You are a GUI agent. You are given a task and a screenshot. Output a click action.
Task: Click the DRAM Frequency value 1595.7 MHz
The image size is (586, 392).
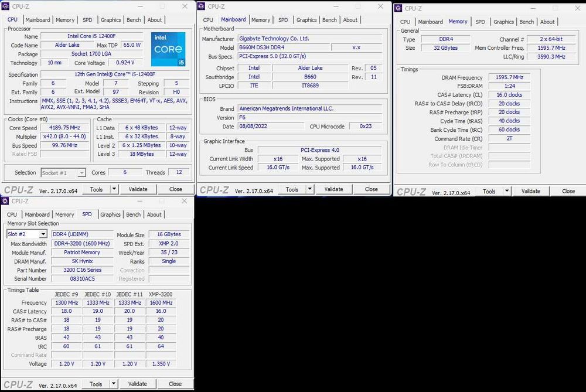[x=509, y=77]
